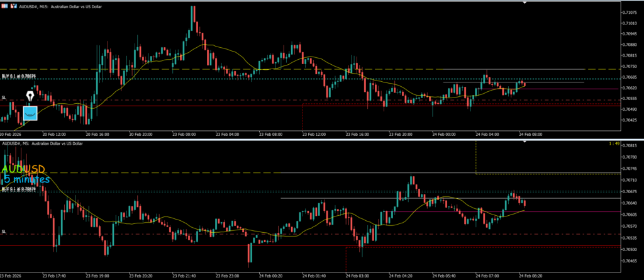Click the chart shift triangle on M5 chart
Screen dimensions: 644x280
tap(525, 142)
